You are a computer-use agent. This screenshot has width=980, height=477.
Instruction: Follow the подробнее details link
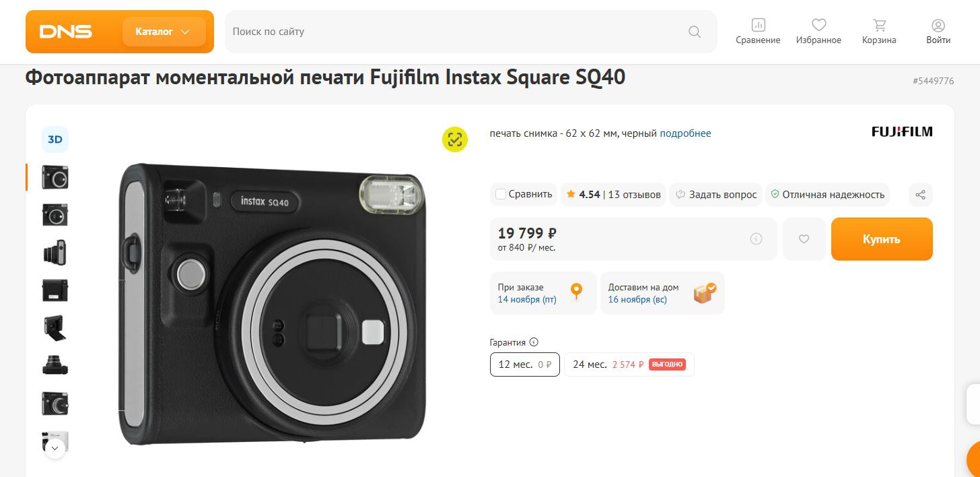click(x=685, y=133)
